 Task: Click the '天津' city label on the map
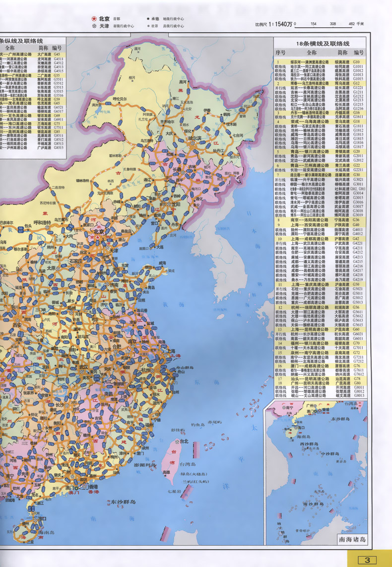(x=114, y=250)
